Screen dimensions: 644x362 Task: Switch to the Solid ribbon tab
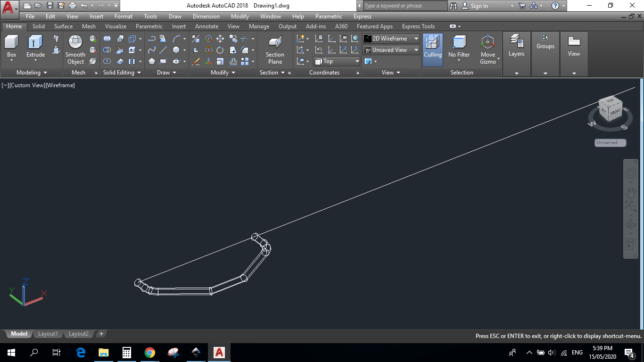39,26
